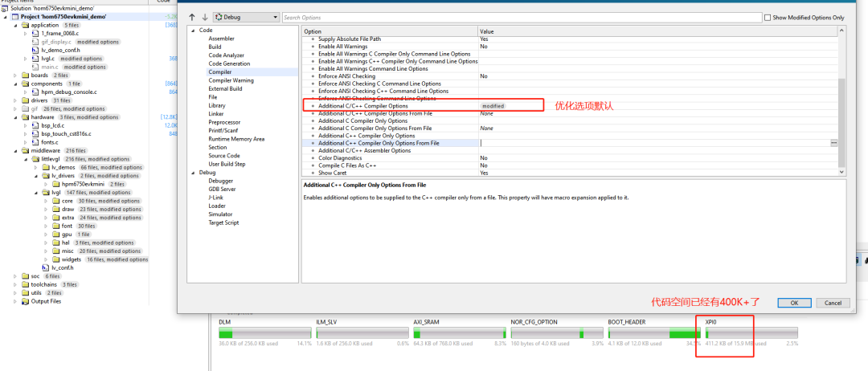868x371 pixels.
Task: Click the lvgl.c file icon
Action: point(35,59)
